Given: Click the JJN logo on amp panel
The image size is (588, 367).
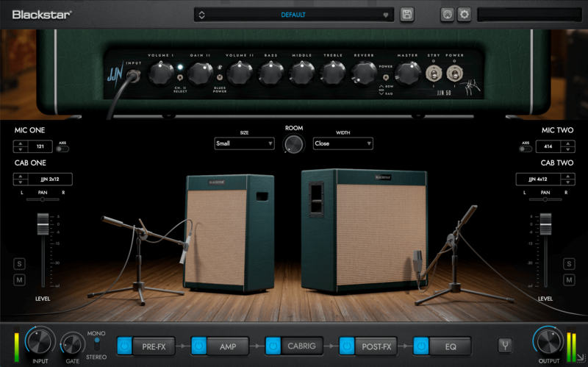Looking at the screenshot, I should click(x=115, y=74).
